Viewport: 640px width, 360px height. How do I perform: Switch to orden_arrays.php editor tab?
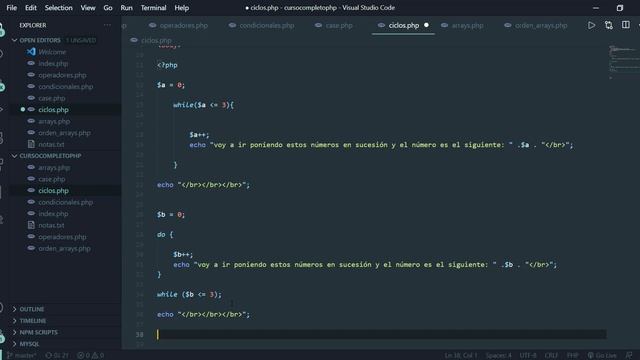pos(537,25)
